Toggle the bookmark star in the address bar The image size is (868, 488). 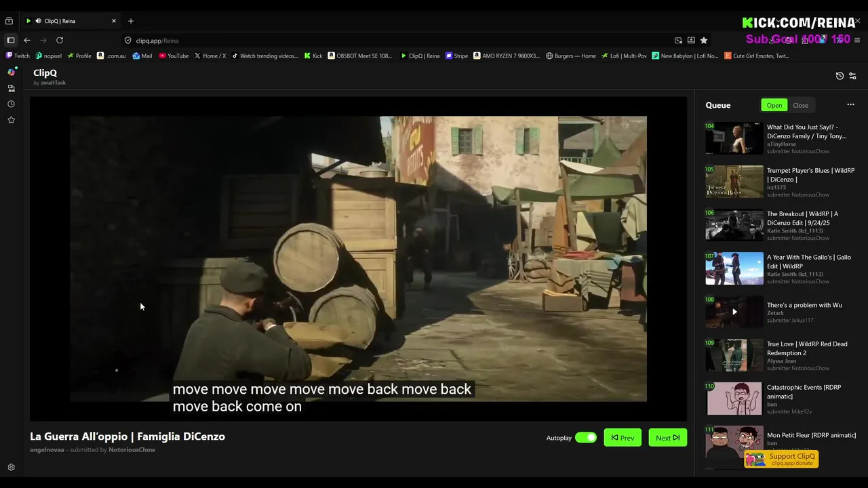[704, 41]
